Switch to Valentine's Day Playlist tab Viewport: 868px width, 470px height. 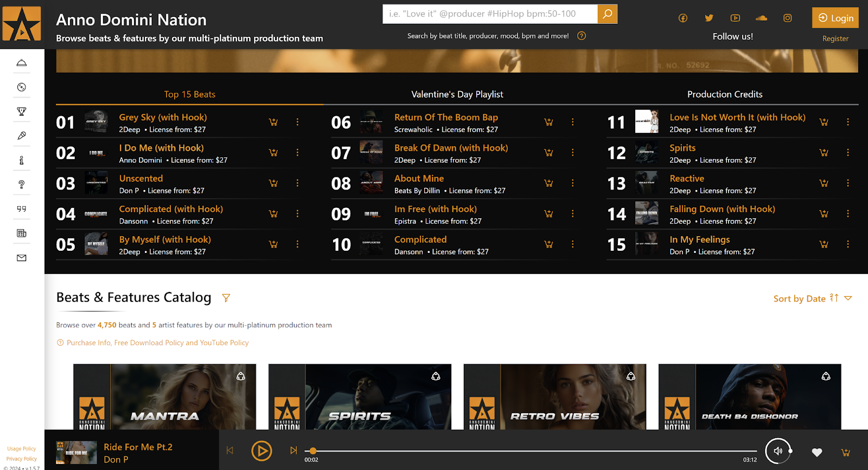coord(457,94)
